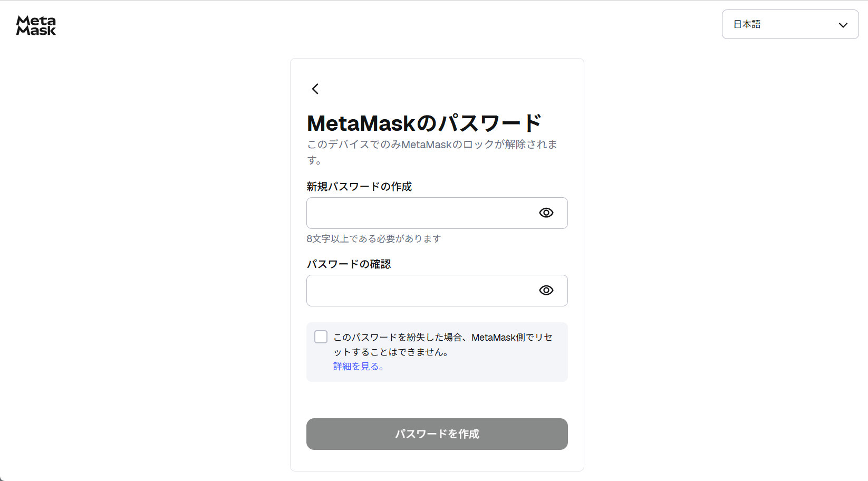Check the password loss acknowledgment box
The height and width of the screenshot is (481, 868).
pos(321,336)
